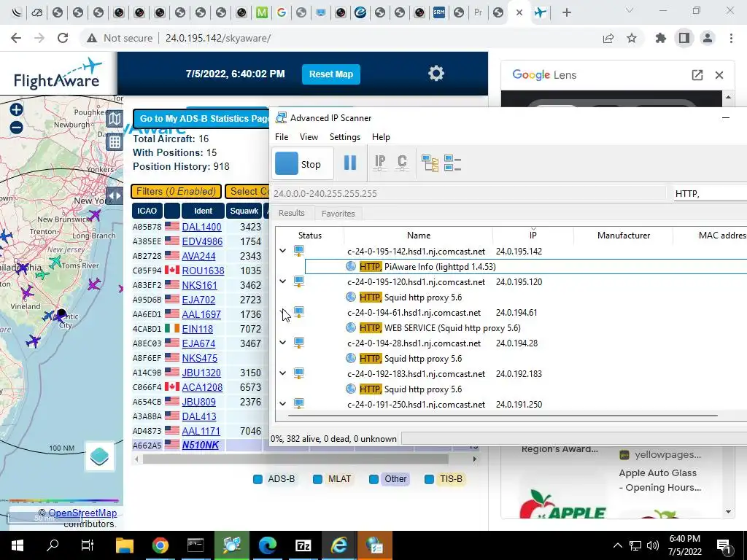The height and width of the screenshot is (560, 747).
Task: Open ROU1638 flight link
Action: click(203, 271)
